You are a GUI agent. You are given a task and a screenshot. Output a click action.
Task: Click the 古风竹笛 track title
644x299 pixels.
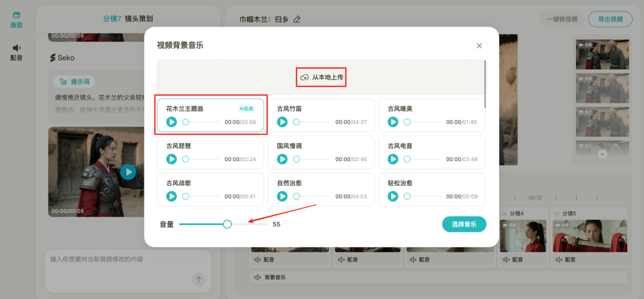point(290,109)
